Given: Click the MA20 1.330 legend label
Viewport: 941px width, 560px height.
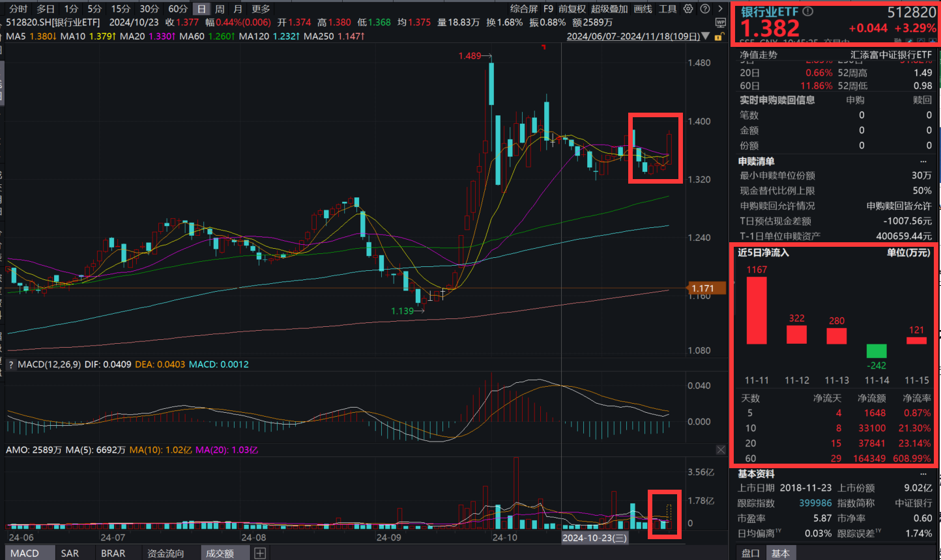Looking at the screenshot, I should [x=148, y=36].
